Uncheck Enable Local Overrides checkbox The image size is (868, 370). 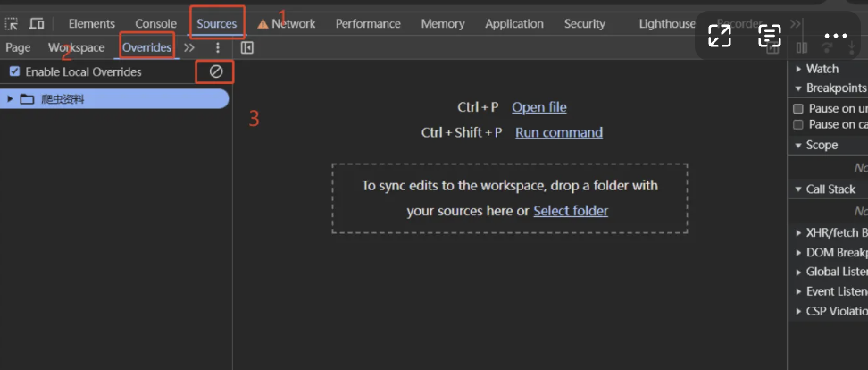14,71
